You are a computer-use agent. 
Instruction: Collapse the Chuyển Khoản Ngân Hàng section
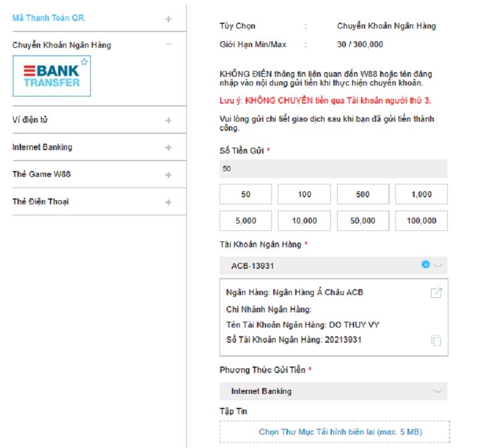click(x=168, y=44)
